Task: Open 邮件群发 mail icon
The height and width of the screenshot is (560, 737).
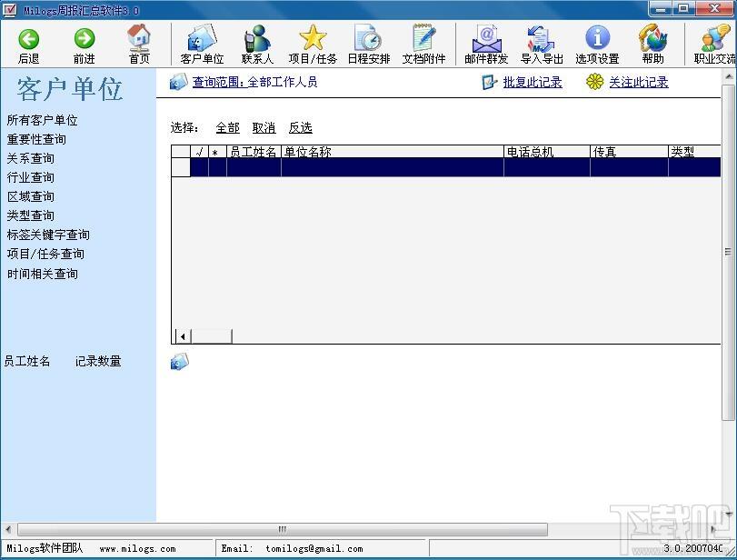Action: click(486, 38)
